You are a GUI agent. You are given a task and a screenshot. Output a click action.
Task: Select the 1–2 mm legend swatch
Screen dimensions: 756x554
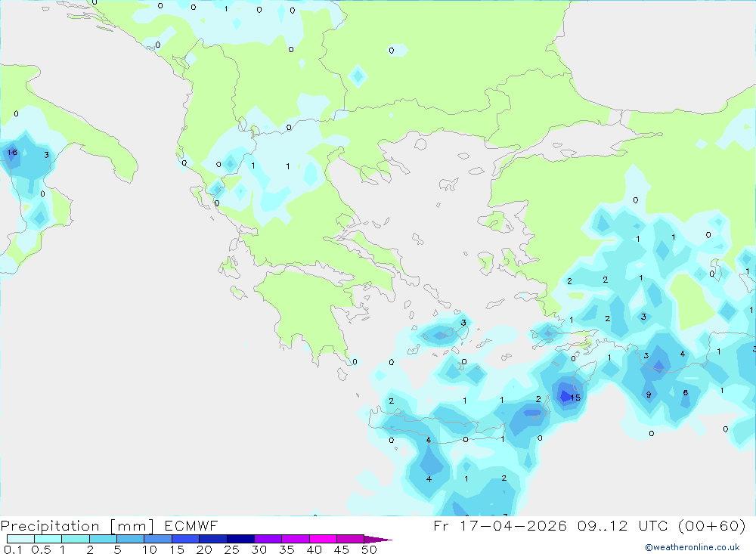tap(75, 539)
